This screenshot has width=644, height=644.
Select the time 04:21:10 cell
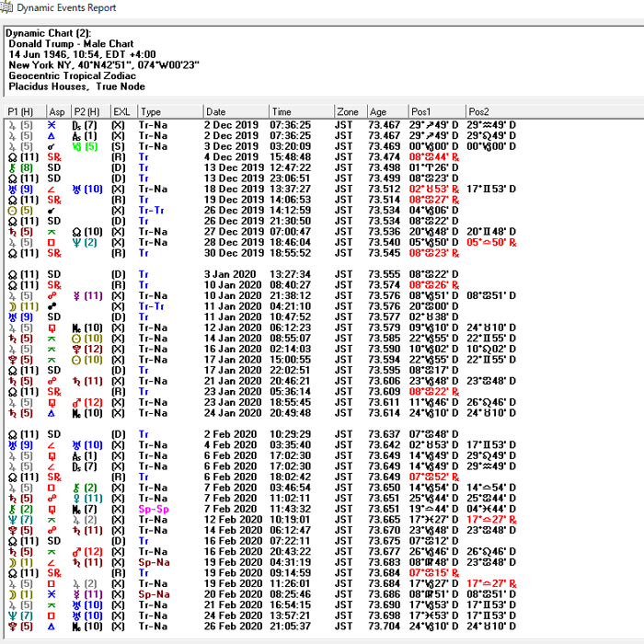[291, 306]
